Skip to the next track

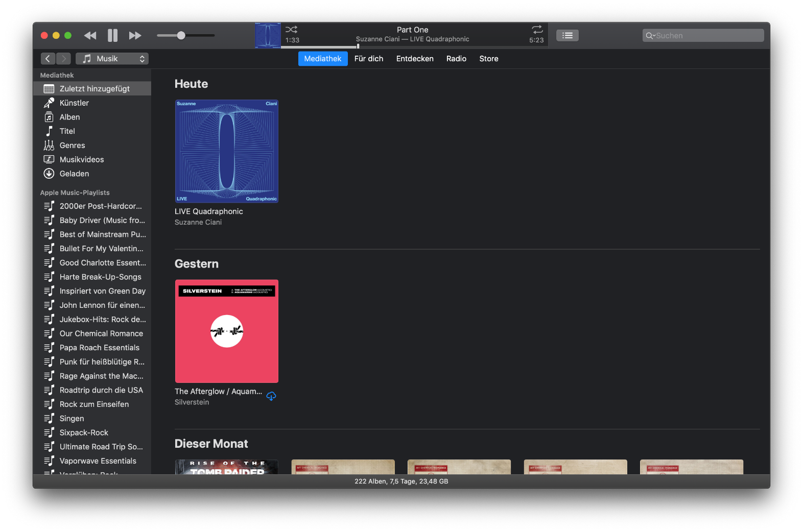coord(135,35)
